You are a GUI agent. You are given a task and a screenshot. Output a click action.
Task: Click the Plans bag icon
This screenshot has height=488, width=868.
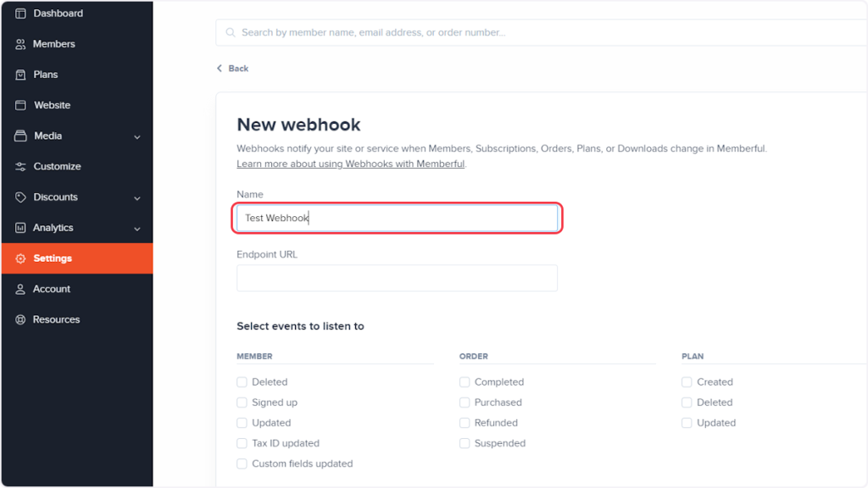click(21, 75)
